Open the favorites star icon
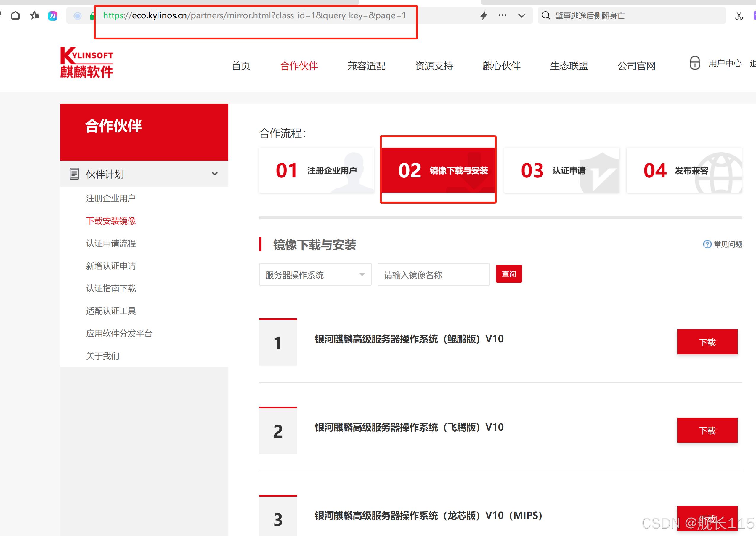This screenshot has height=536, width=756. (34, 15)
